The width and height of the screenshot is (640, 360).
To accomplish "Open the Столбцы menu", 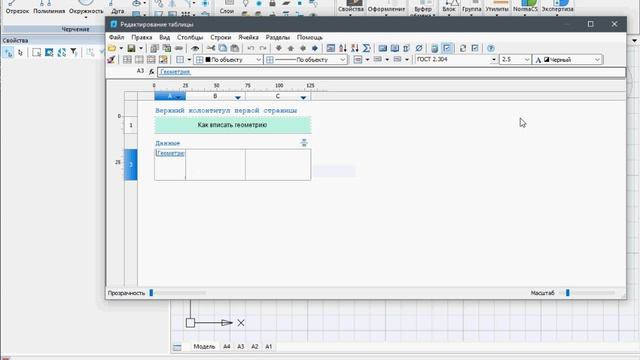I will click(x=190, y=37).
